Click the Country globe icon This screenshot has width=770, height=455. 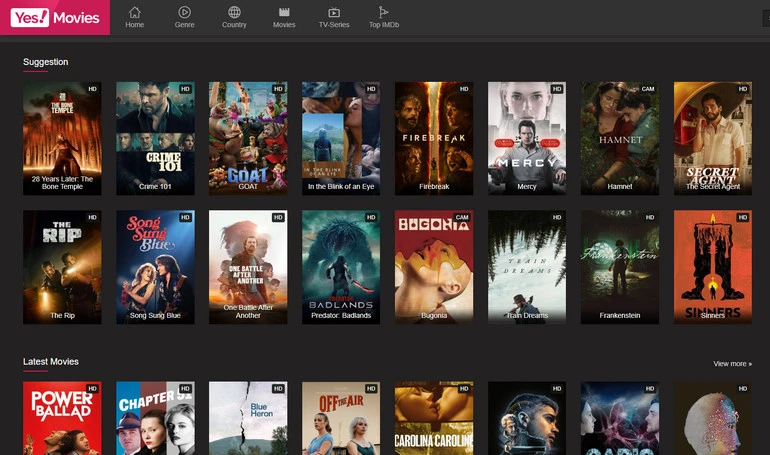(234, 12)
